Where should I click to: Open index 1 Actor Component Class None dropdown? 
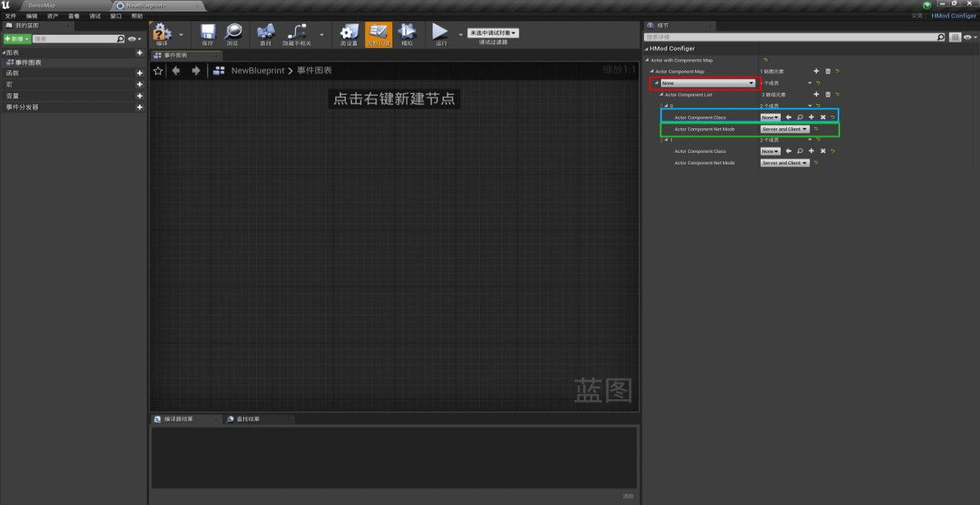click(x=770, y=151)
